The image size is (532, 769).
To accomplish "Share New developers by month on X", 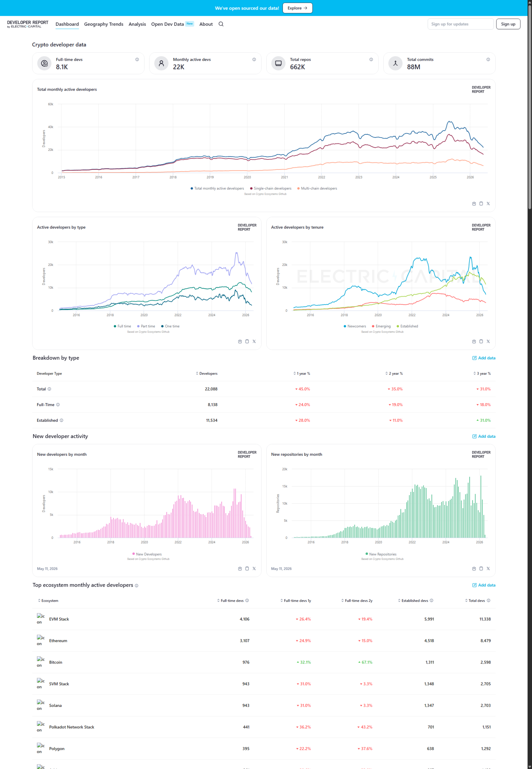I will click(254, 568).
